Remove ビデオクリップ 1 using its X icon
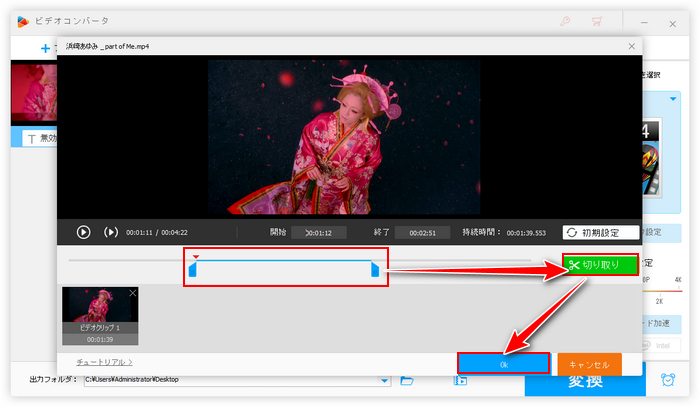 (133, 293)
